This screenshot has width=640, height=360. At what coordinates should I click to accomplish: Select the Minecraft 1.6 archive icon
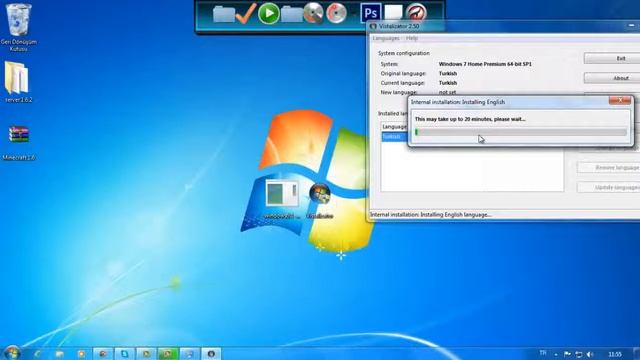click(19, 135)
